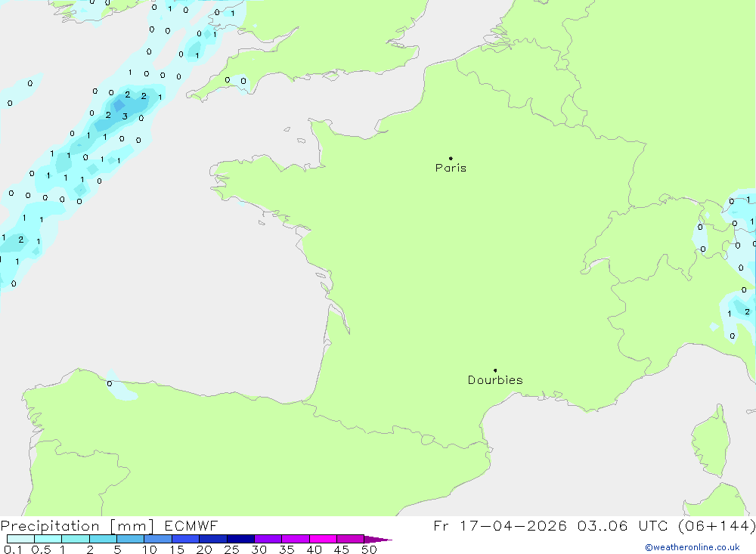
Task: Click the "Fr 17-04-2026" date text
Action: [x=500, y=525]
